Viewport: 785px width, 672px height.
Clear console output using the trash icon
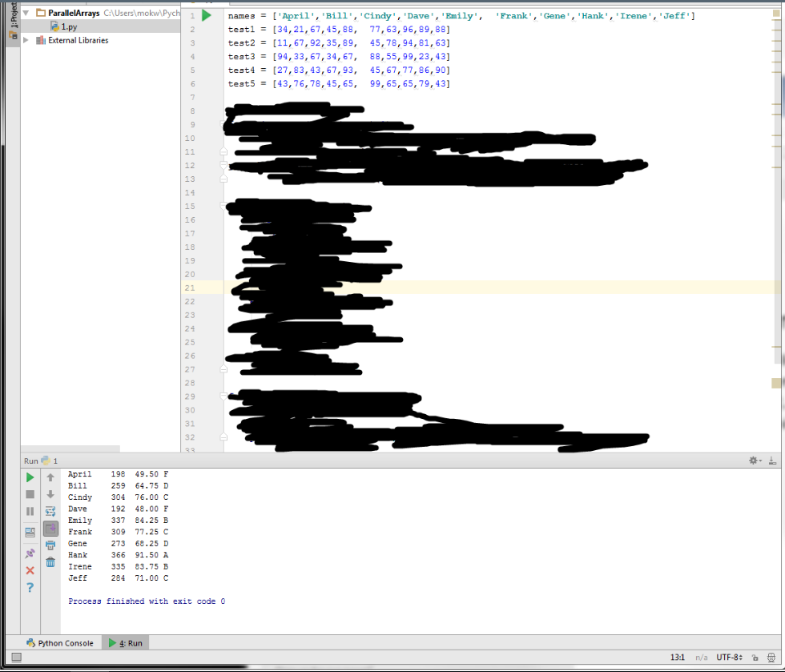[50, 561]
